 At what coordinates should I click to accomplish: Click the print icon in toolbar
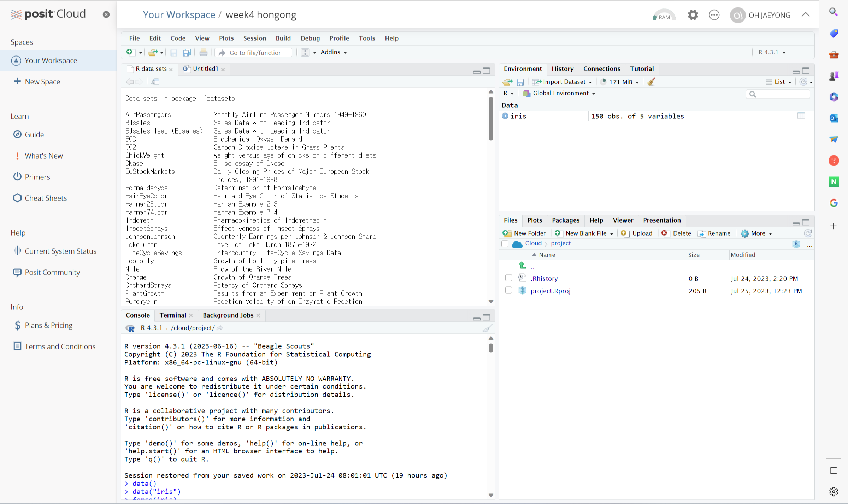click(x=203, y=52)
